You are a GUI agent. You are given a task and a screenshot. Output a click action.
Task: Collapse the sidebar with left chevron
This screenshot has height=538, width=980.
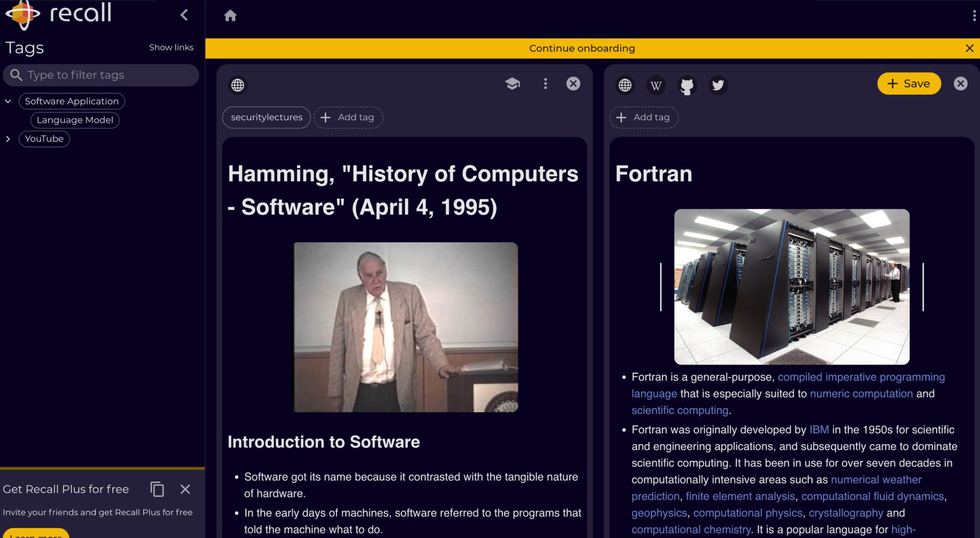tap(184, 15)
